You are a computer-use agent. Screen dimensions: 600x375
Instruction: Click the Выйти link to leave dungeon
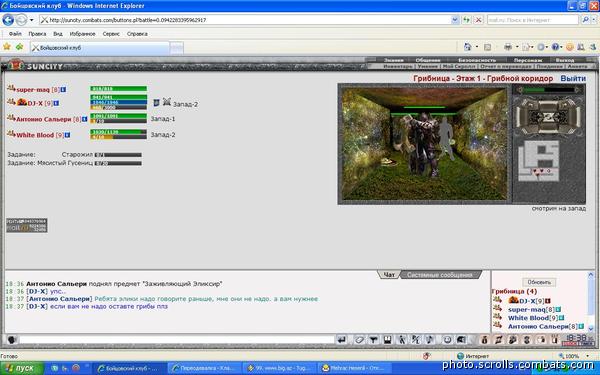point(573,78)
